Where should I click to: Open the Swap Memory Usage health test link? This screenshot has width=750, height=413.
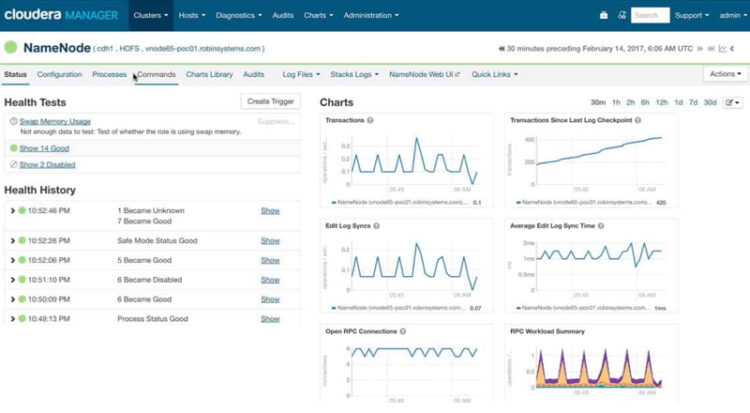[x=55, y=122]
